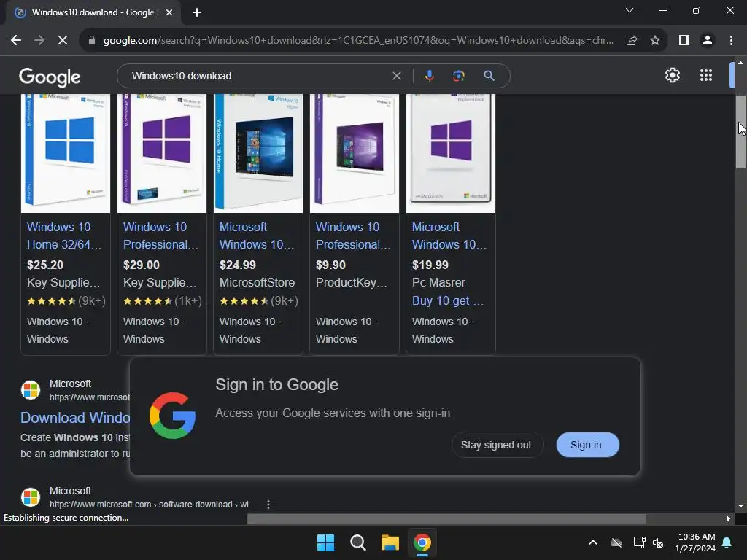Go to Google homepage logo
The height and width of the screenshot is (560, 747).
pos(50,77)
